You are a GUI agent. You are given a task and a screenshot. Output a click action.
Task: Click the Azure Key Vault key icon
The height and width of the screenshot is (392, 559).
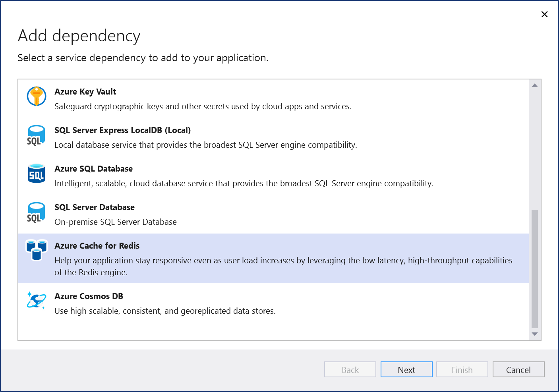[36, 96]
